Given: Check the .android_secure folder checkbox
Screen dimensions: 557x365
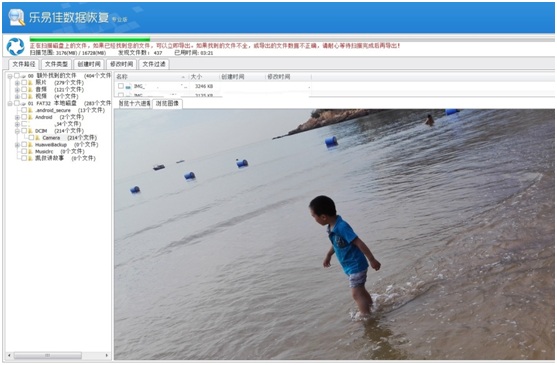Looking at the screenshot, I should click(x=24, y=110).
